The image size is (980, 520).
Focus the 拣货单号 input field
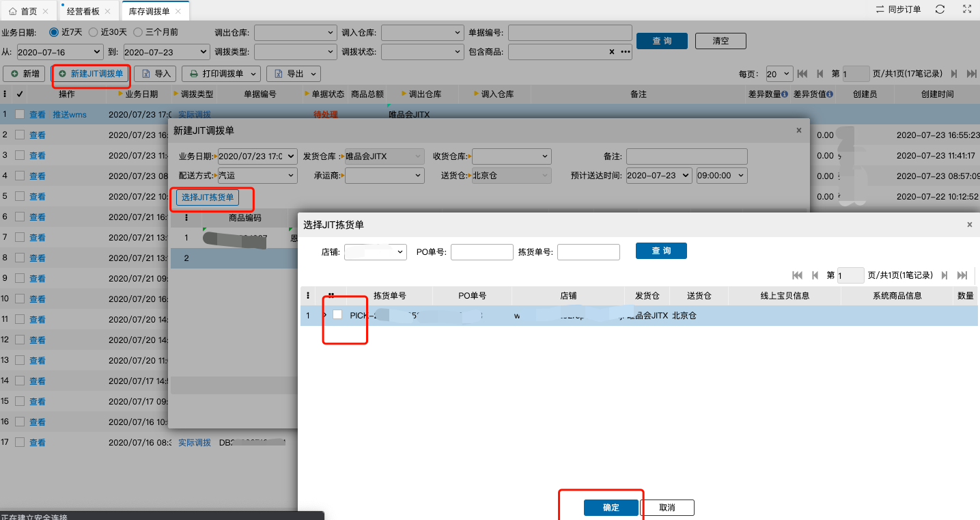[x=589, y=251]
